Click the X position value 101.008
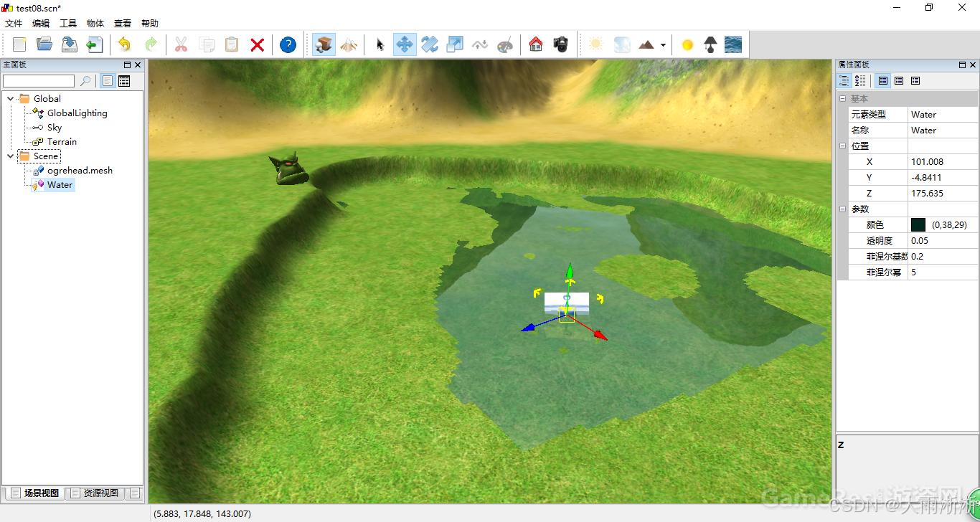This screenshot has width=980, height=522. pyautogui.click(x=927, y=162)
